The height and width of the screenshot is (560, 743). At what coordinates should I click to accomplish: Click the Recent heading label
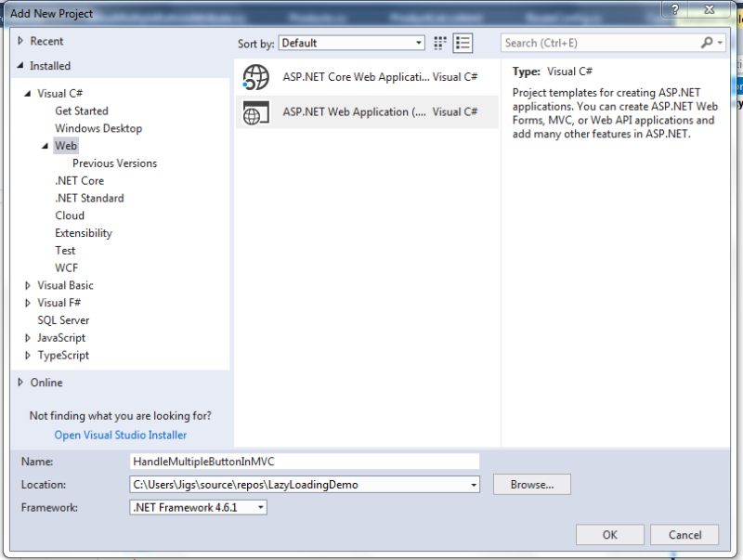pos(46,41)
